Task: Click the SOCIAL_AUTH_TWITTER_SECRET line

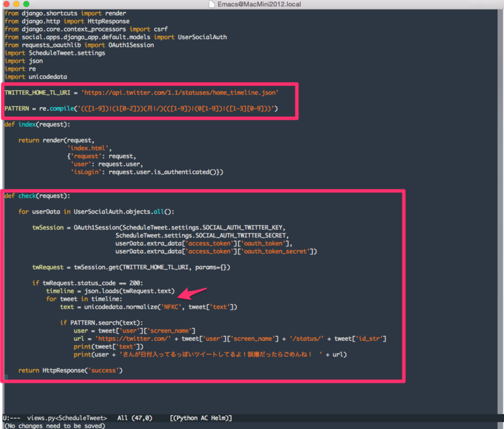Action: 202,236
